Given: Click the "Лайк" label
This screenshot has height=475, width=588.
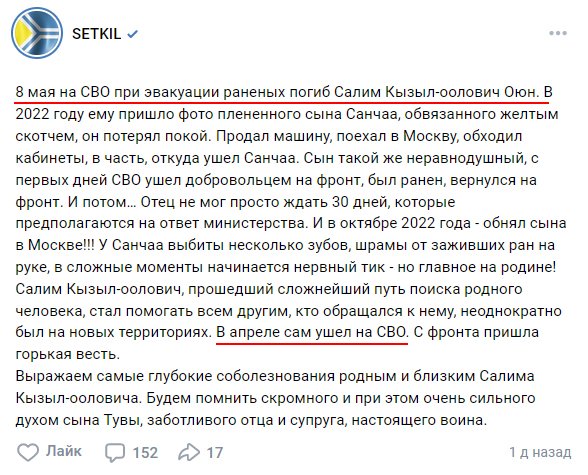Looking at the screenshot, I should pos(63,451).
